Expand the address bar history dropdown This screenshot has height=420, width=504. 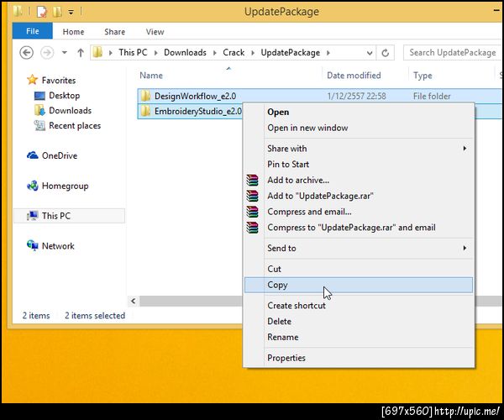[370, 53]
